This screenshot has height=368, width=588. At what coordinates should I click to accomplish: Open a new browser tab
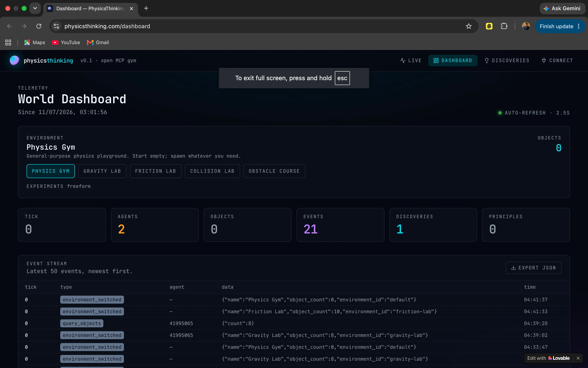coord(146,8)
